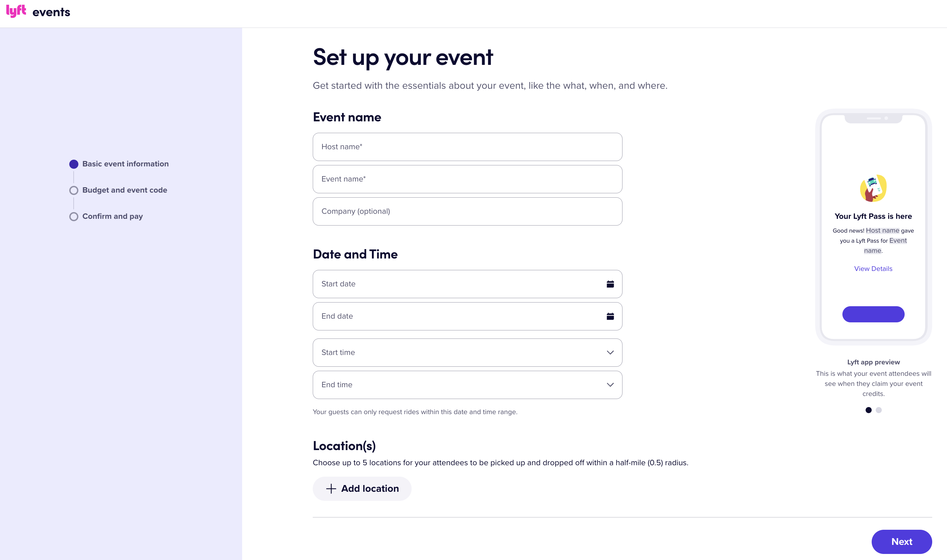The height and width of the screenshot is (560, 947).
Task: Click the 'events' wordmark next to Lyft logo
Action: point(51,12)
